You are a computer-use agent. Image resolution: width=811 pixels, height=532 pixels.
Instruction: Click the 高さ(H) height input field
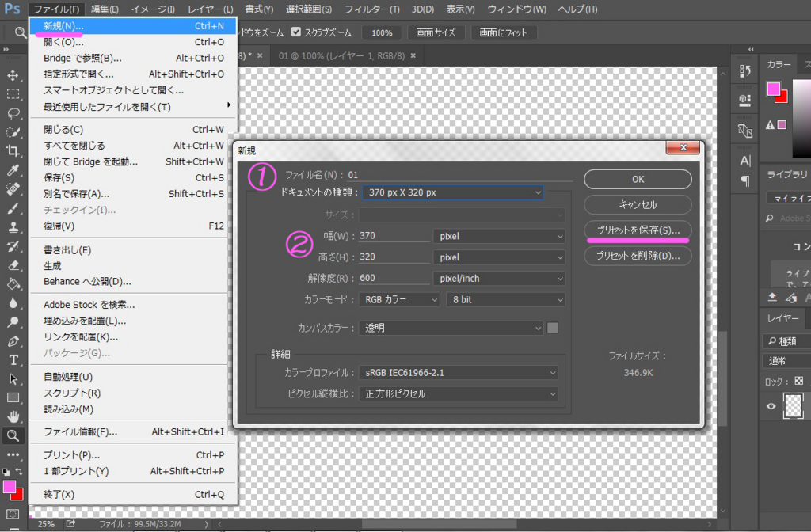click(394, 257)
